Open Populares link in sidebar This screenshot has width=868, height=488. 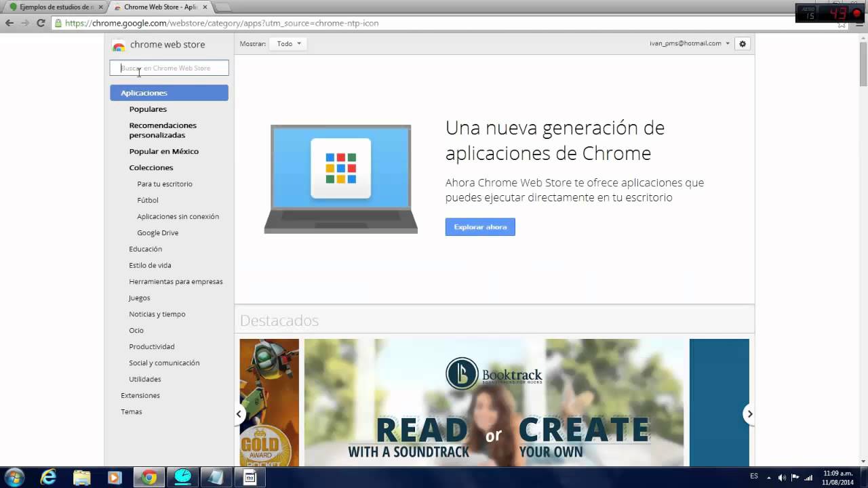click(148, 109)
